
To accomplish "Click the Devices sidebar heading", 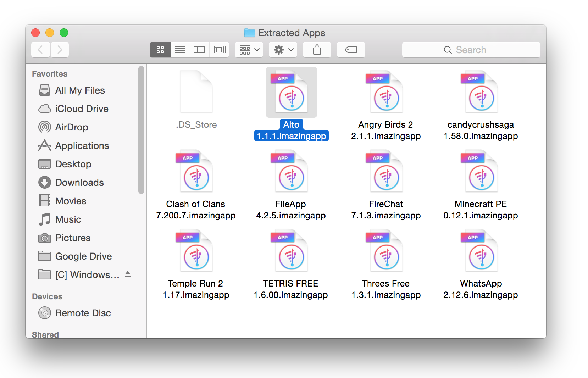I will 47,296.
